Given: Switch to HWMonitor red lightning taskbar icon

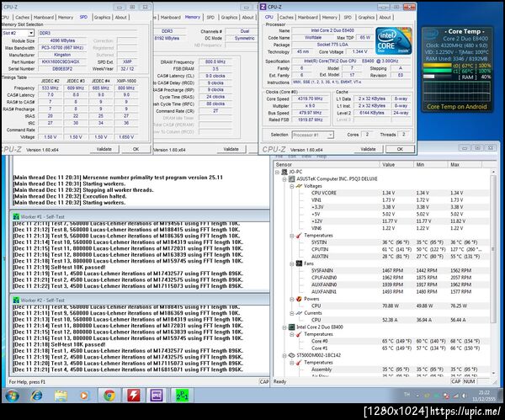Looking at the screenshot, I should coord(133,396).
